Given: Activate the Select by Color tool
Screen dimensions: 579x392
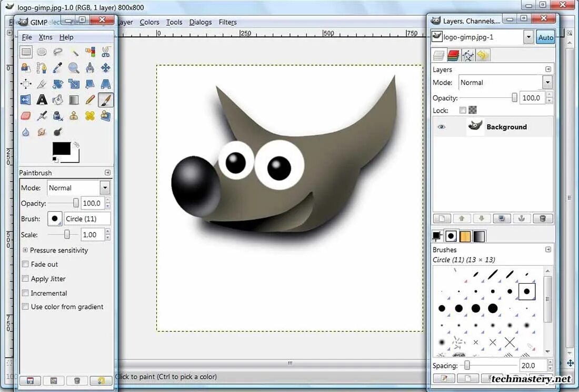Looking at the screenshot, I should point(89,52).
